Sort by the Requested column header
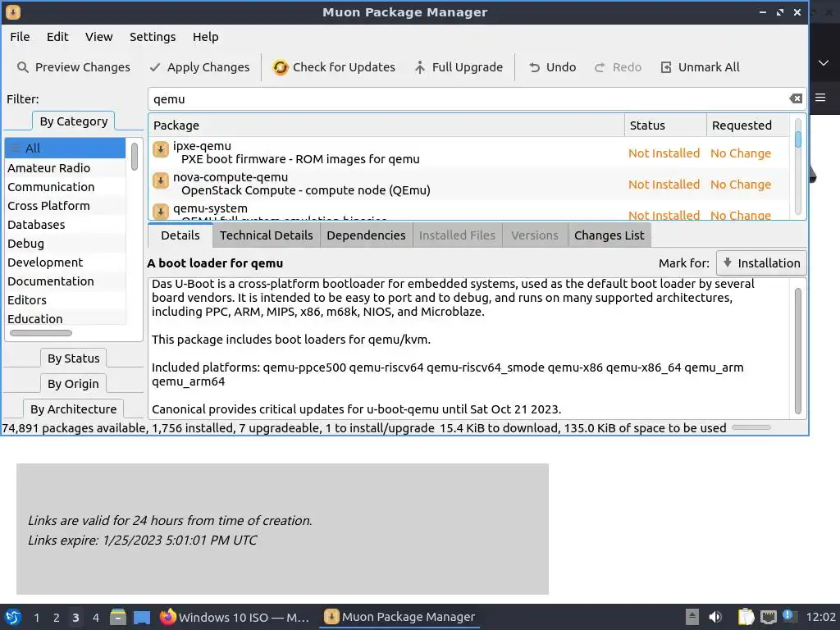 click(748, 126)
